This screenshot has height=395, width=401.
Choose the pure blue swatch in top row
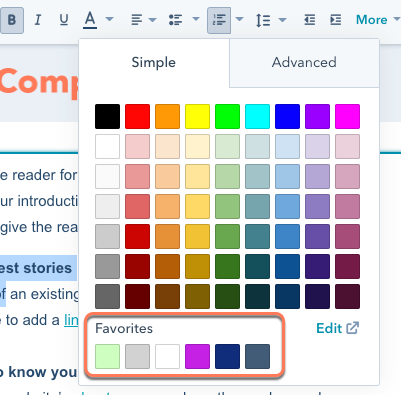tap(287, 116)
